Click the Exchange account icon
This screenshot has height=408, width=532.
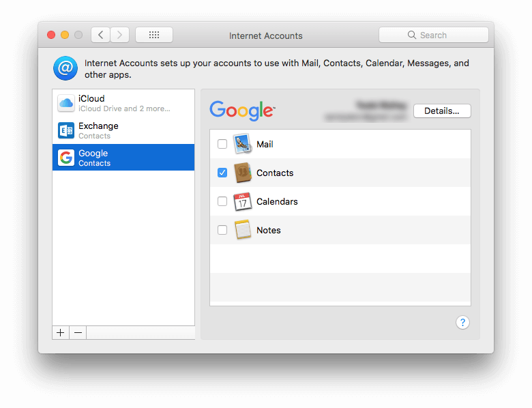[x=66, y=130]
